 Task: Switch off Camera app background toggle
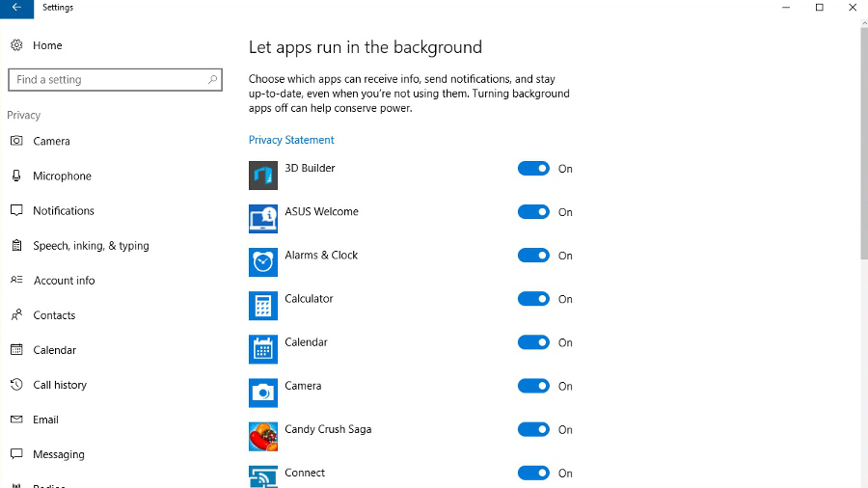[x=533, y=386]
